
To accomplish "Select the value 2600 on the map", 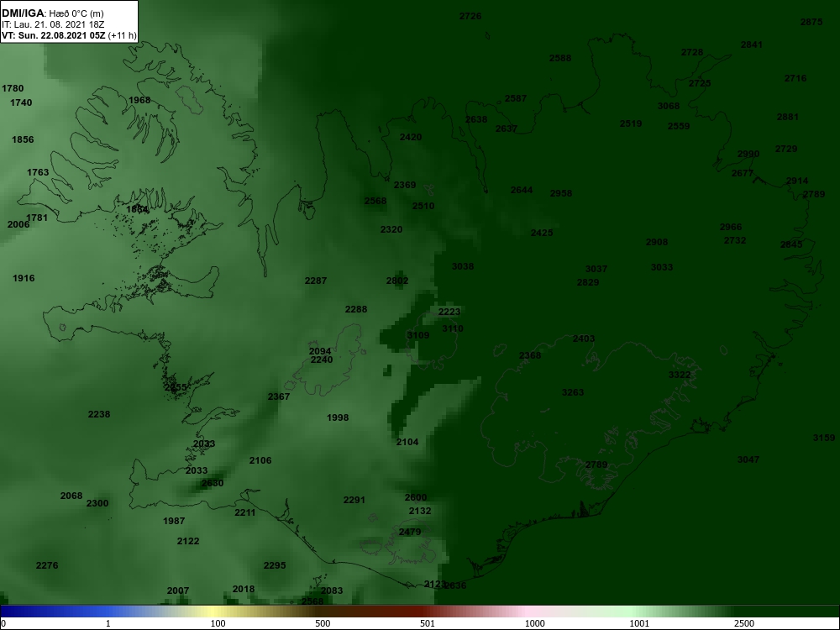I will 416,497.
